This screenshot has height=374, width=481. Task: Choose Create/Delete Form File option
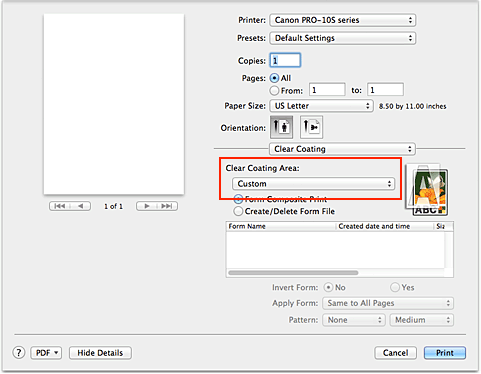tap(238, 211)
